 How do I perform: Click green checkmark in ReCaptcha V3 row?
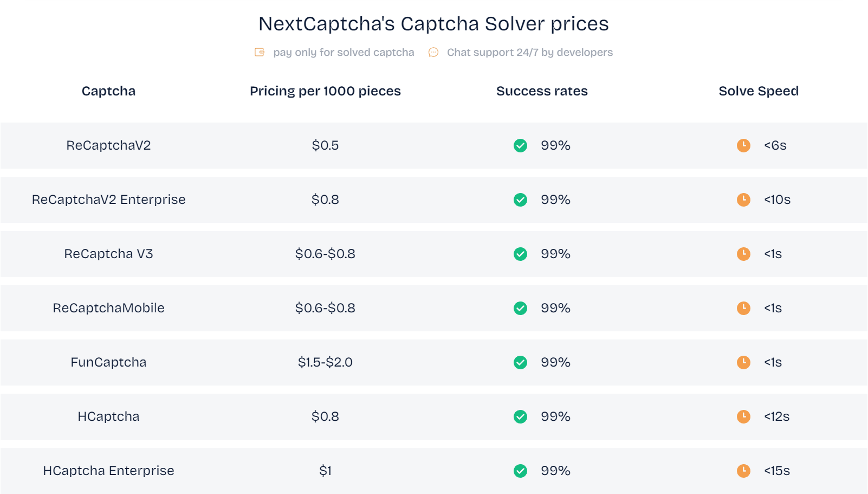coord(520,254)
